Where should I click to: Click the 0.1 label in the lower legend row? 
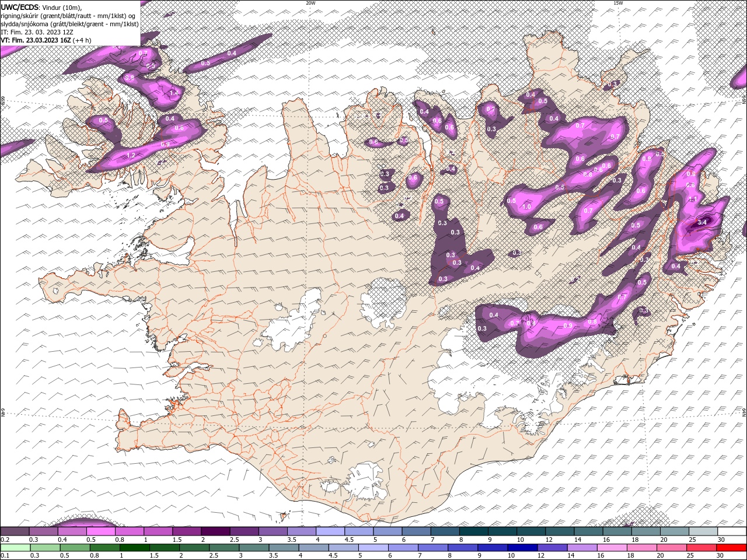click(5, 556)
